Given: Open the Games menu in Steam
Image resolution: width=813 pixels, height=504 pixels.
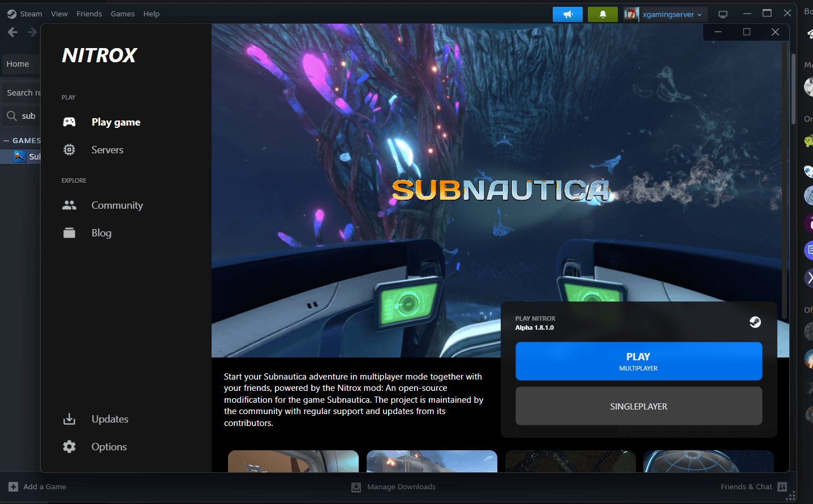Looking at the screenshot, I should pyautogui.click(x=123, y=14).
